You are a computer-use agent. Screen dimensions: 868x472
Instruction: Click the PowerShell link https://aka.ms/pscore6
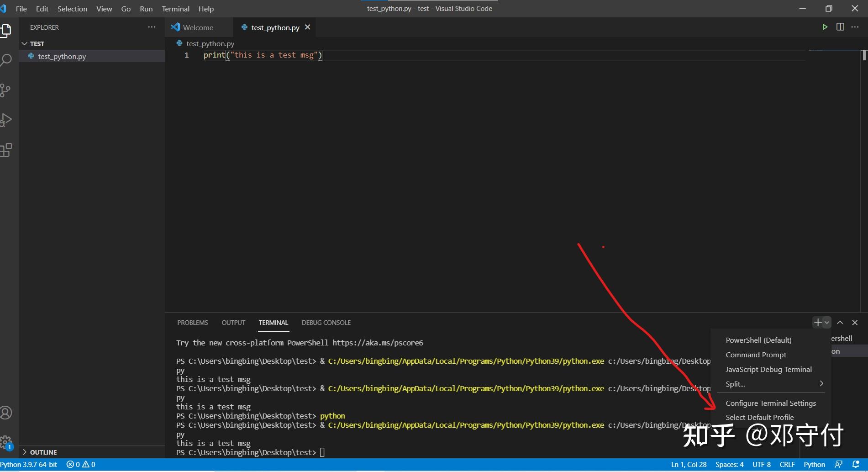pos(378,343)
